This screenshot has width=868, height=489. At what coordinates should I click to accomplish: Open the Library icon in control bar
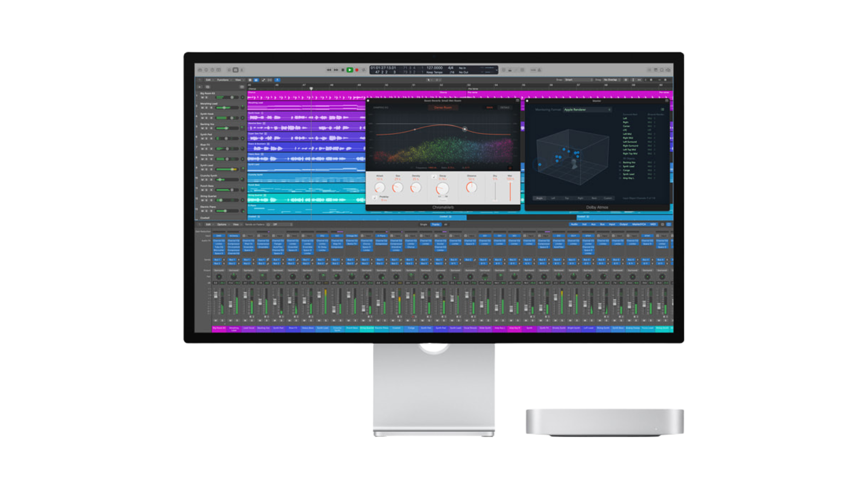[x=200, y=70]
